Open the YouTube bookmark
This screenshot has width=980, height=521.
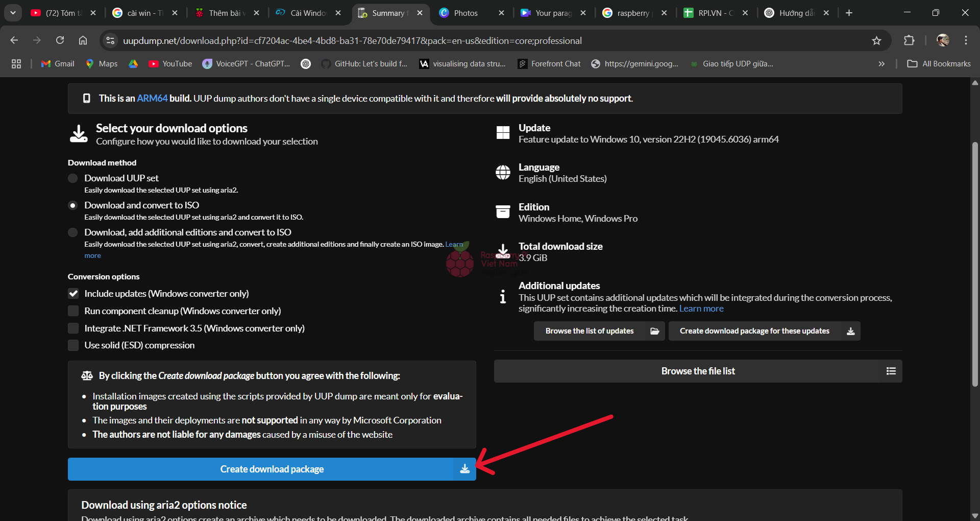[x=170, y=64]
